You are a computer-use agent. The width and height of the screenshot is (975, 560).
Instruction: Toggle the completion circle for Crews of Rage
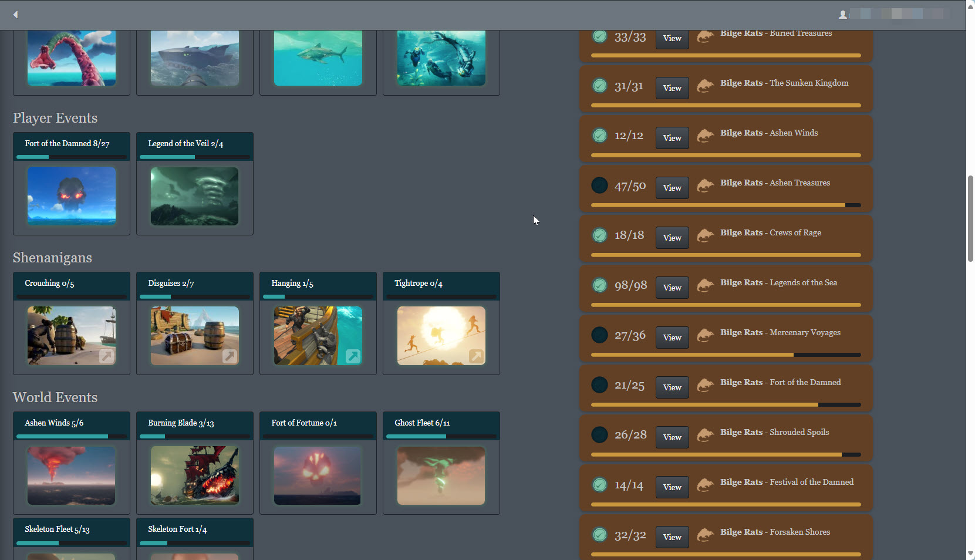coord(599,235)
